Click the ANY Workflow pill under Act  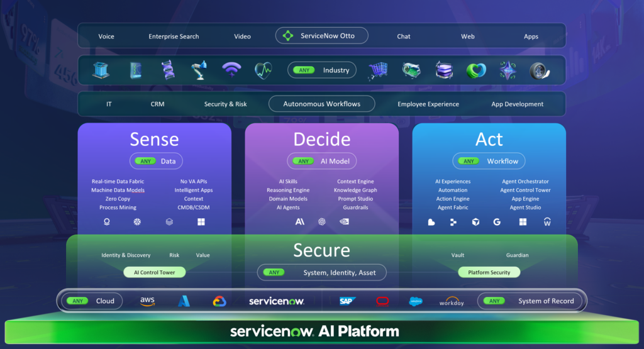pos(489,161)
